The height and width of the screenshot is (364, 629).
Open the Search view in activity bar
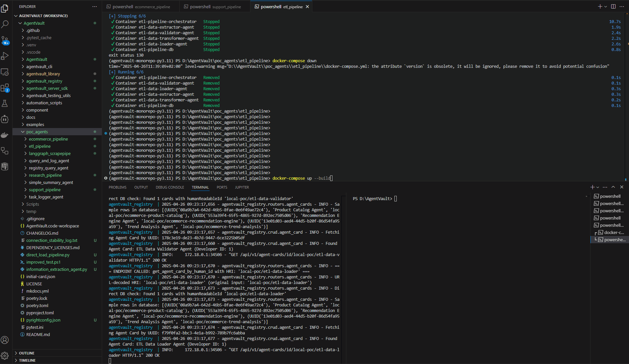pos(5,24)
